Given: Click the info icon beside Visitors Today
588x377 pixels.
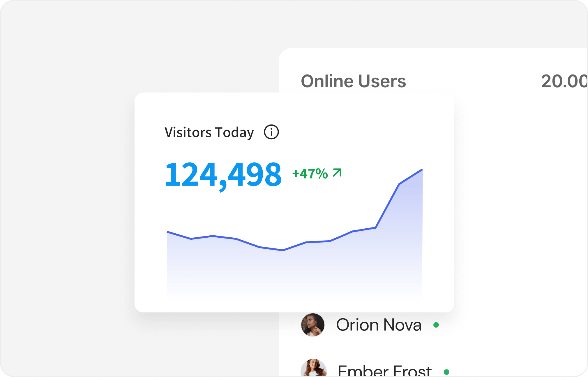Looking at the screenshot, I should (271, 132).
